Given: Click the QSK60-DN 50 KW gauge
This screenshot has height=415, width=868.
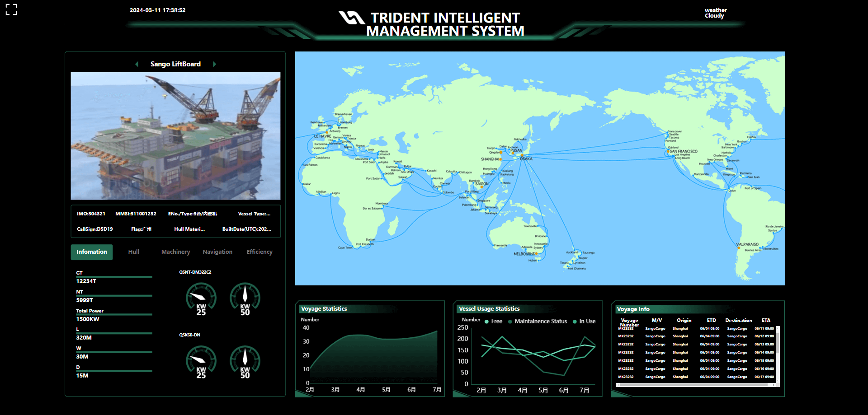Looking at the screenshot, I should coord(245,362).
